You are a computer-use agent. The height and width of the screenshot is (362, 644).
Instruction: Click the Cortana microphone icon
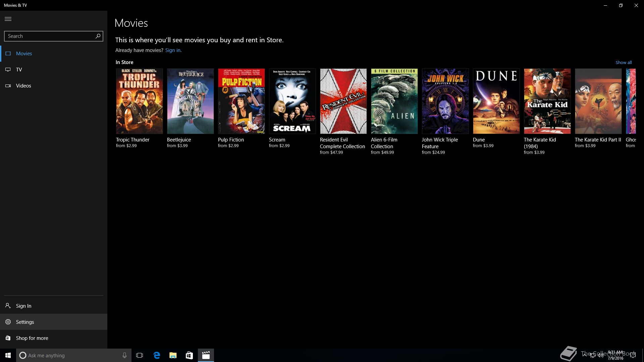click(x=124, y=355)
